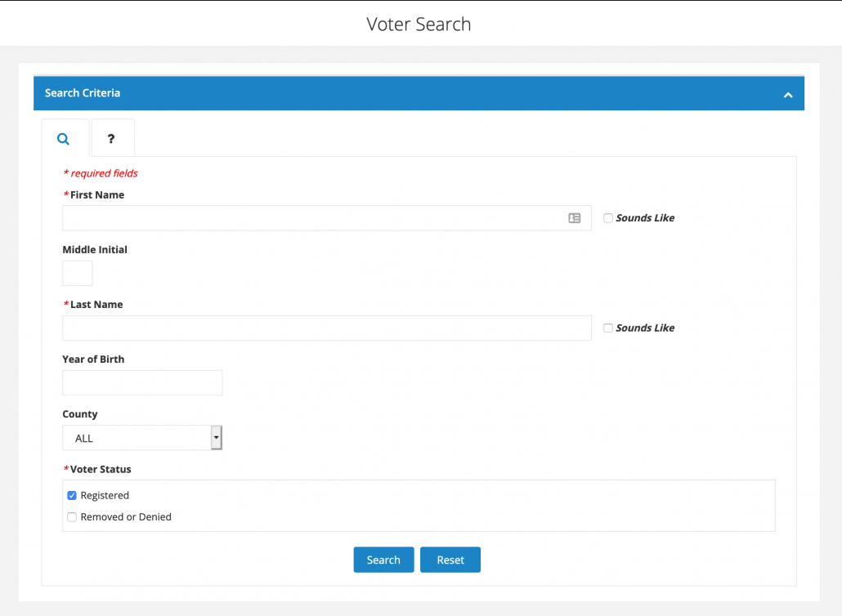This screenshot has width=842, height=616.
Task: Focus the Middle Initial box
Action: click(78, 273)
